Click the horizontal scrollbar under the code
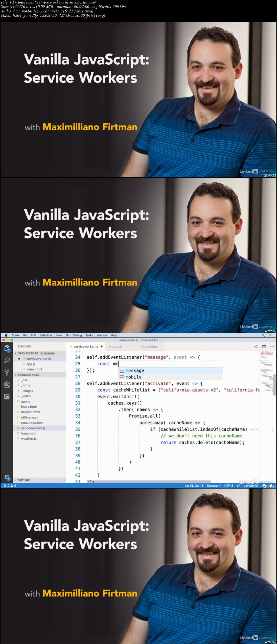The height and width of the screenshot is (644, 277). click(x=149, y=482)
